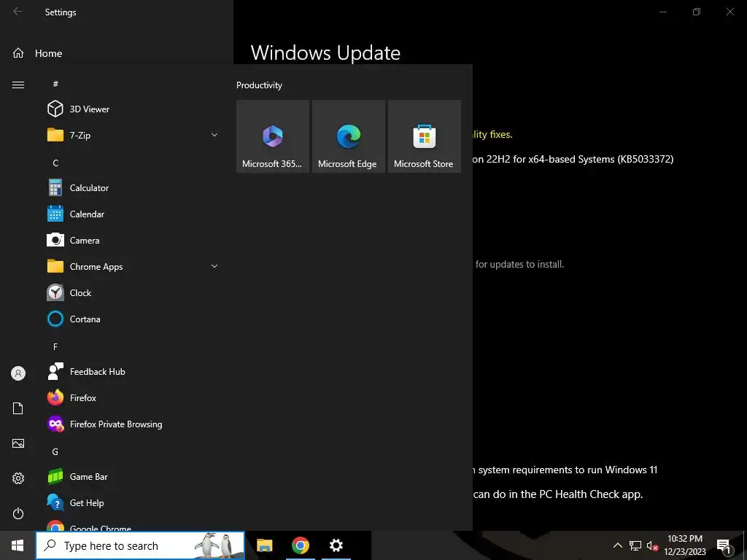Expand the 7-Zip folder chevron
The width and height of the screenshot is (747, 560).
pos(214,135)
